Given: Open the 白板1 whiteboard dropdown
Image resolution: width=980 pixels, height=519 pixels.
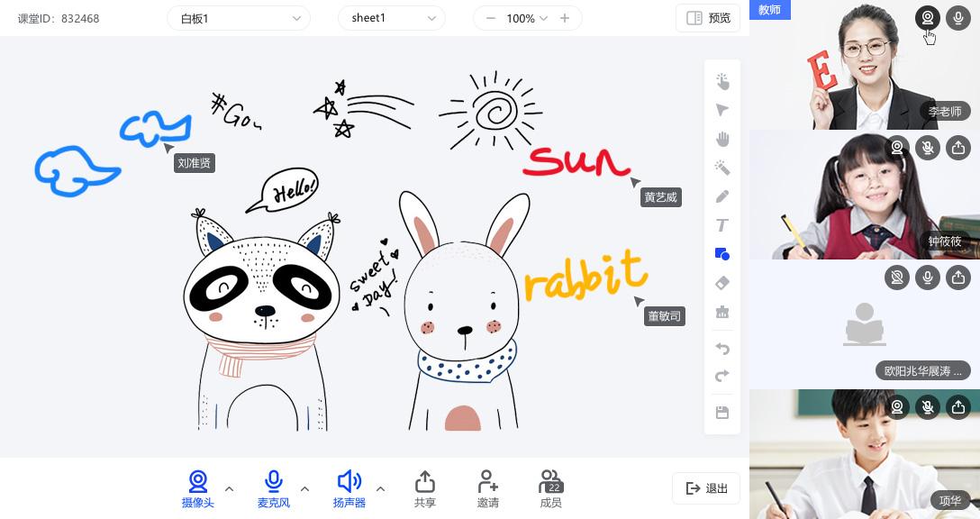Looking at the screenshot, I should click(x=238, y=18).
